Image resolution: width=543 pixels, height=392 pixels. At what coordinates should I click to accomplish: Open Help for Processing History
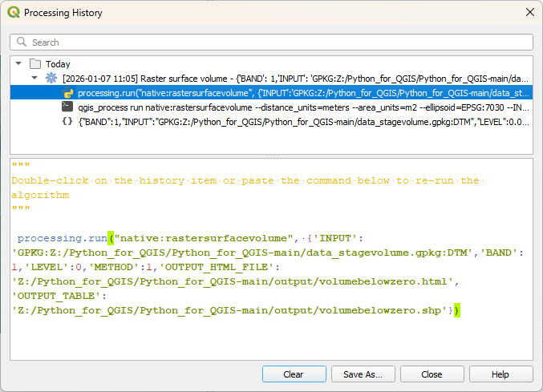[500, 374]
